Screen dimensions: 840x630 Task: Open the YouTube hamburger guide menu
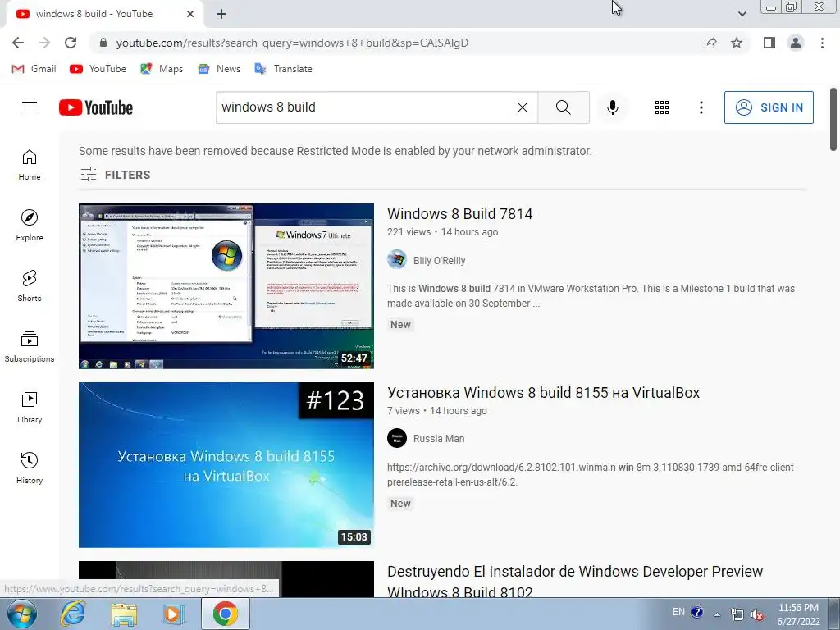tap(30, 107)
